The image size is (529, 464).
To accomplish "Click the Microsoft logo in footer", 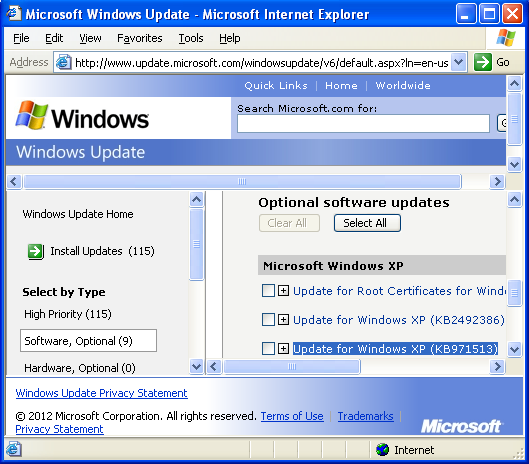I will 461,427.
